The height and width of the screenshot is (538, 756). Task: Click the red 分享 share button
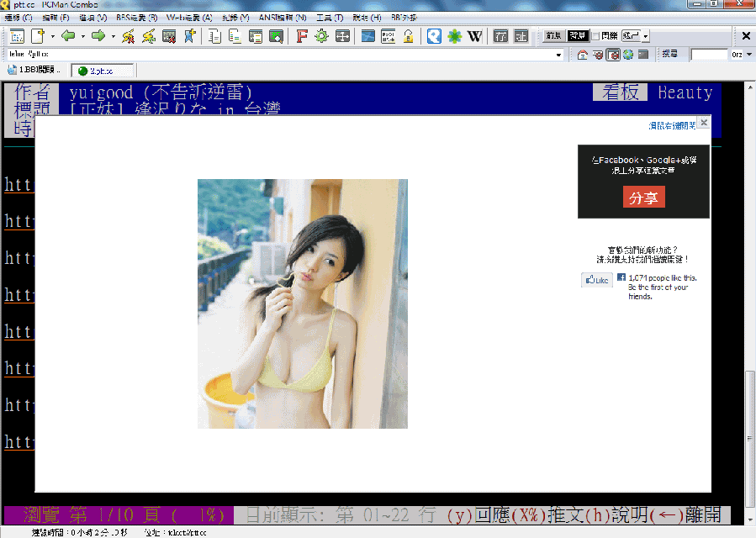pyautogui.click(x=643, y=198)
